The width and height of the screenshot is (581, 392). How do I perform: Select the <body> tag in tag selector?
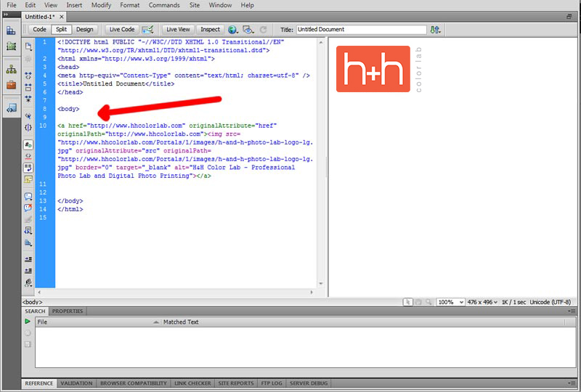(33, 302)
